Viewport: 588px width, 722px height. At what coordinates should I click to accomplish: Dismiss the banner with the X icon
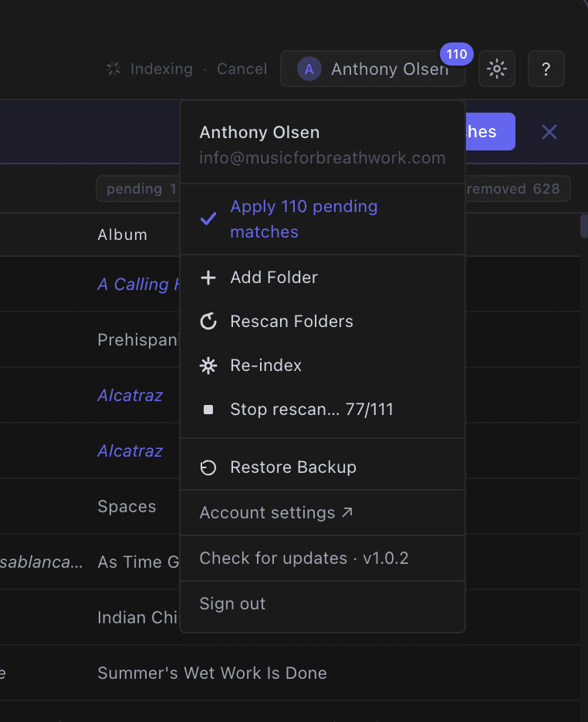549,132
